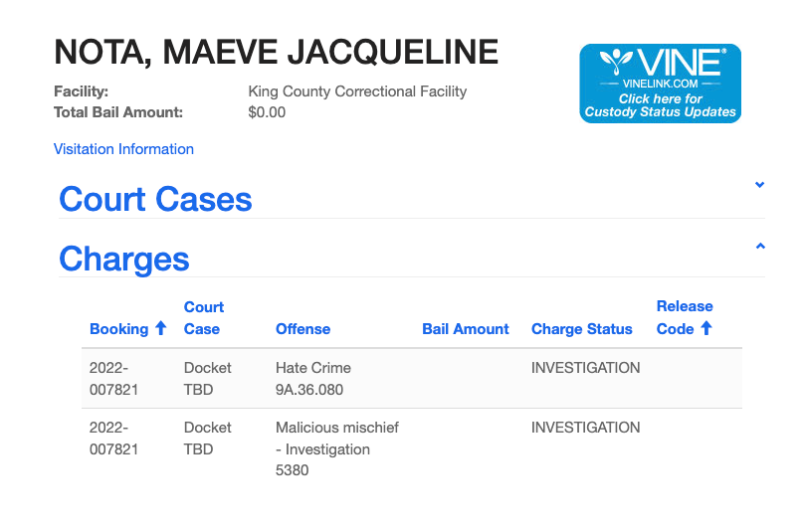The width and height of the screenshot is (805, 532).
Task: Open the Visitation Information link
Action: click(123, 149)
